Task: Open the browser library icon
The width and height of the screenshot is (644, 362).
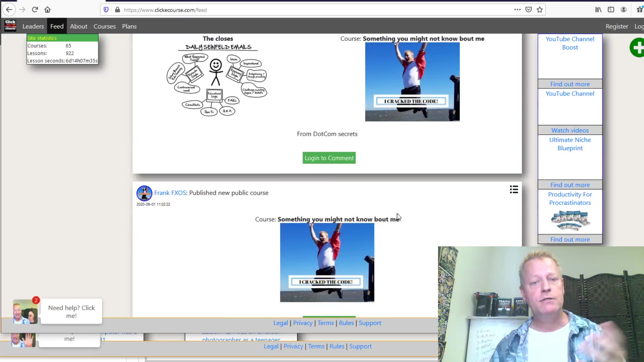Action: click(x=598, y=10)
